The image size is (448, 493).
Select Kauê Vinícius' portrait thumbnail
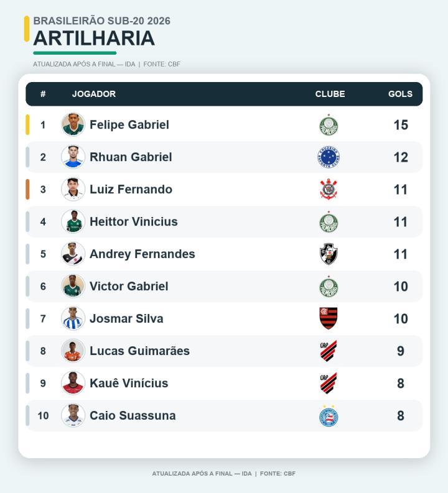73,383
